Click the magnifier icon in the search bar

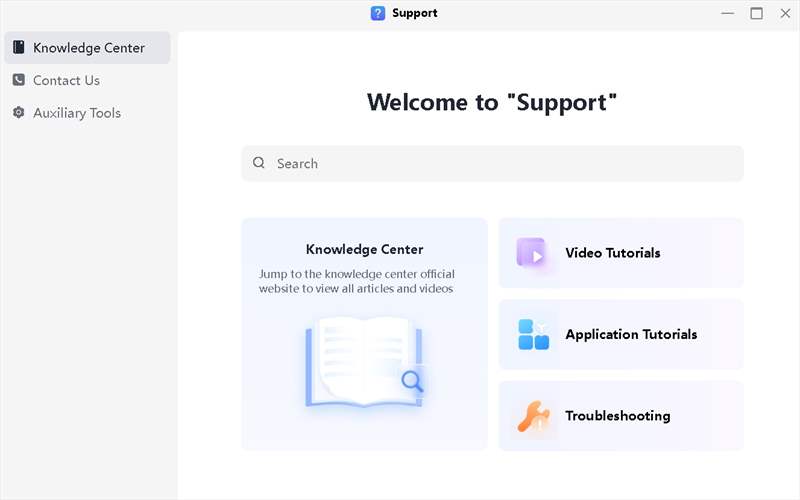point(259,163)
